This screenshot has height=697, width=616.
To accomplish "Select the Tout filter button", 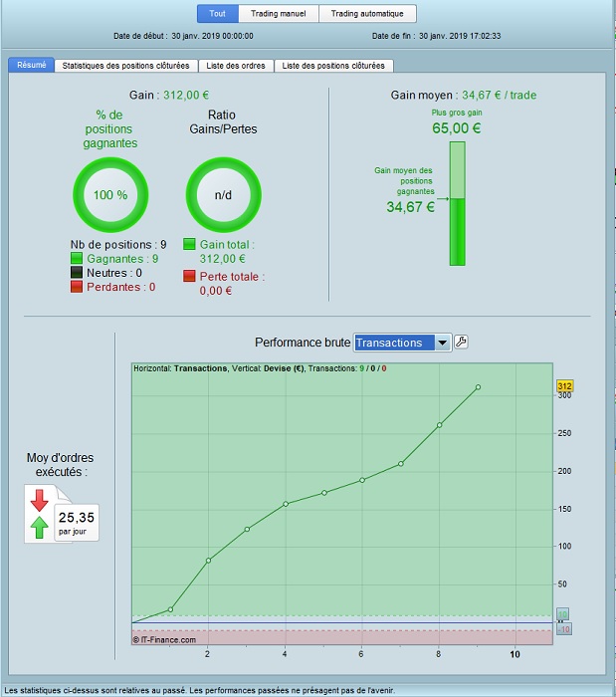I will 218,13.
